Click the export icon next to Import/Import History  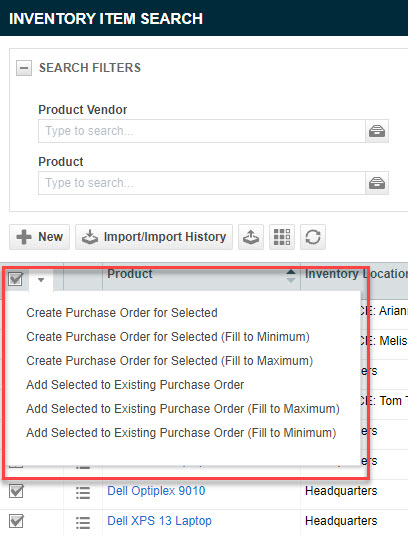(251, 237)
